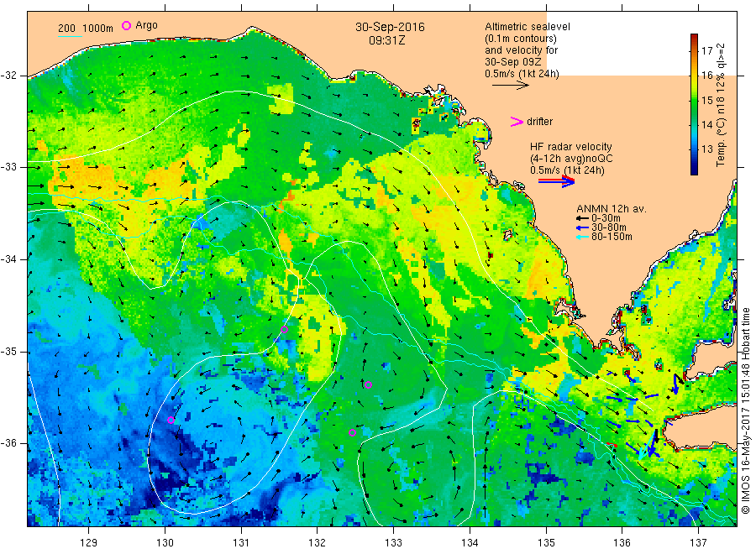The height and width of the screenshot is (554, 756).
Task: Click the 130 longitude axis label
Action: 165,543
